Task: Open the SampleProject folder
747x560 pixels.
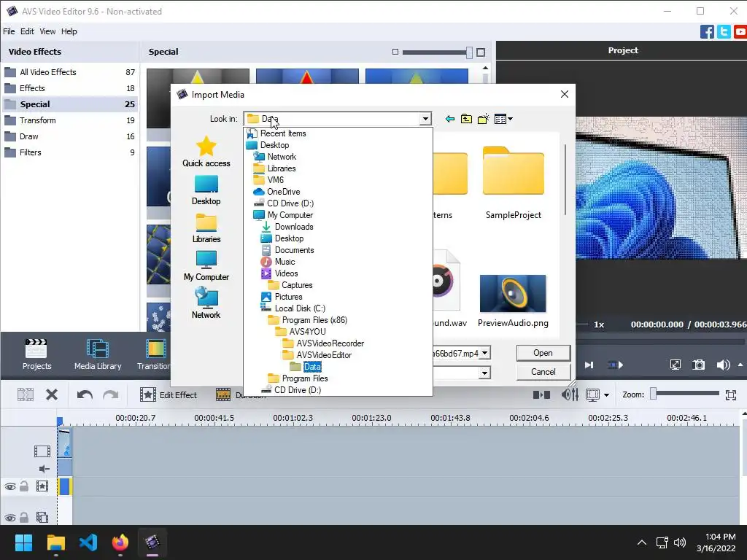Action: point(513,183)
